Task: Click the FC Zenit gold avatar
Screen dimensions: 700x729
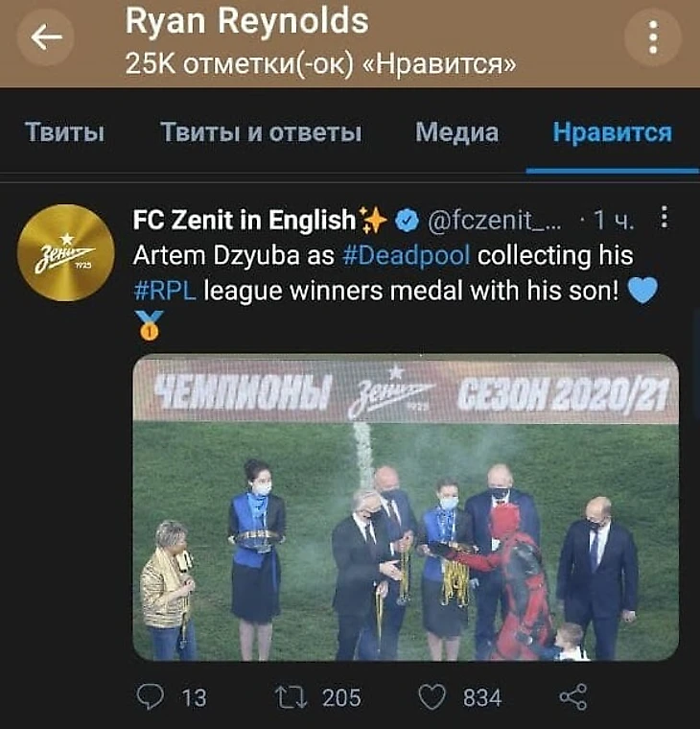Action: coord(65,253)
